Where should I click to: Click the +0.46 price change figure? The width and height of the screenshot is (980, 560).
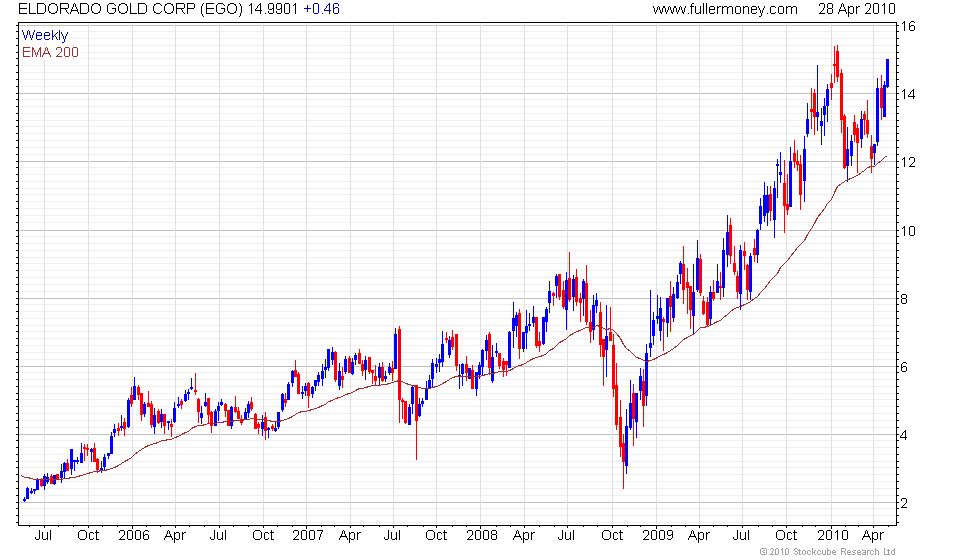[x=321, y=9]
